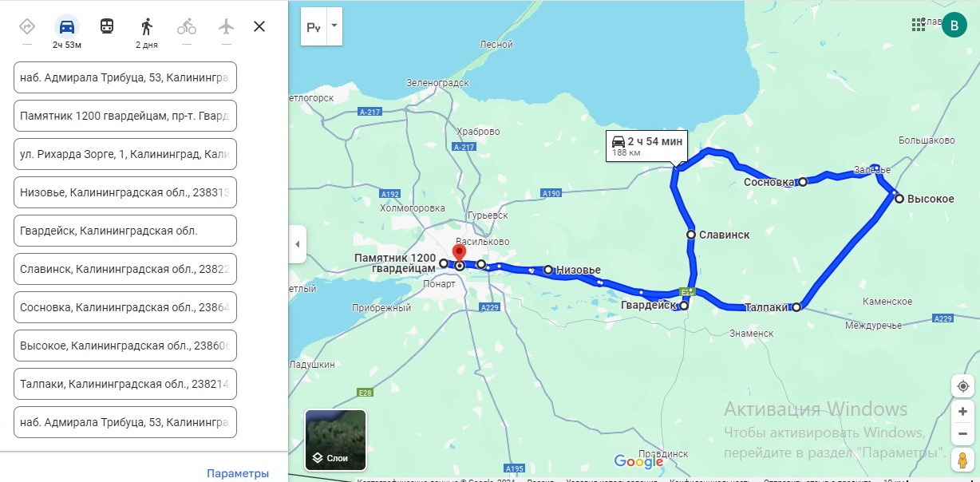Screen dimensions: 980x482
Task: Show your location on map
Action: 963,386
